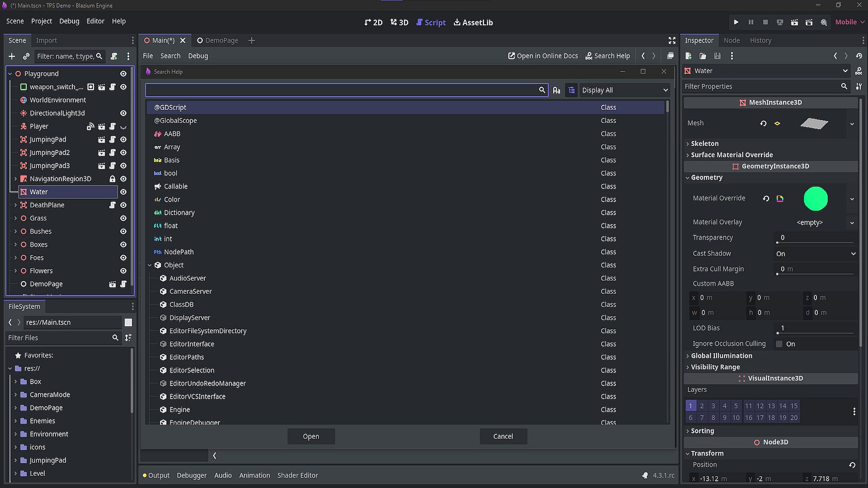Image resolution: width=868 pixels, height=488 pixels.
Task: Revert Material Override to default
Action: point(766,198)
